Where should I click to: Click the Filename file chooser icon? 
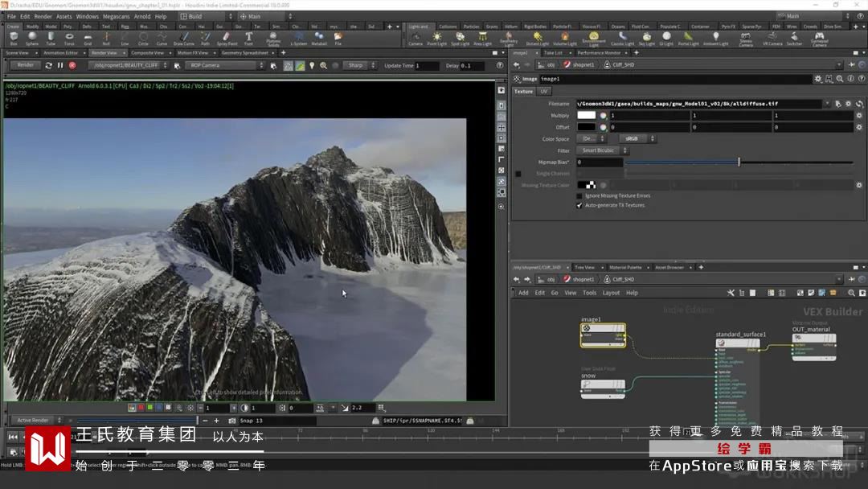click(837, 104)
